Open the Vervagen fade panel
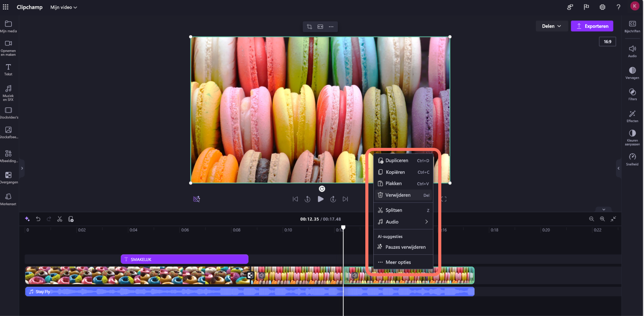The height and width of the screenshot is (316, 644). (633, 73)
